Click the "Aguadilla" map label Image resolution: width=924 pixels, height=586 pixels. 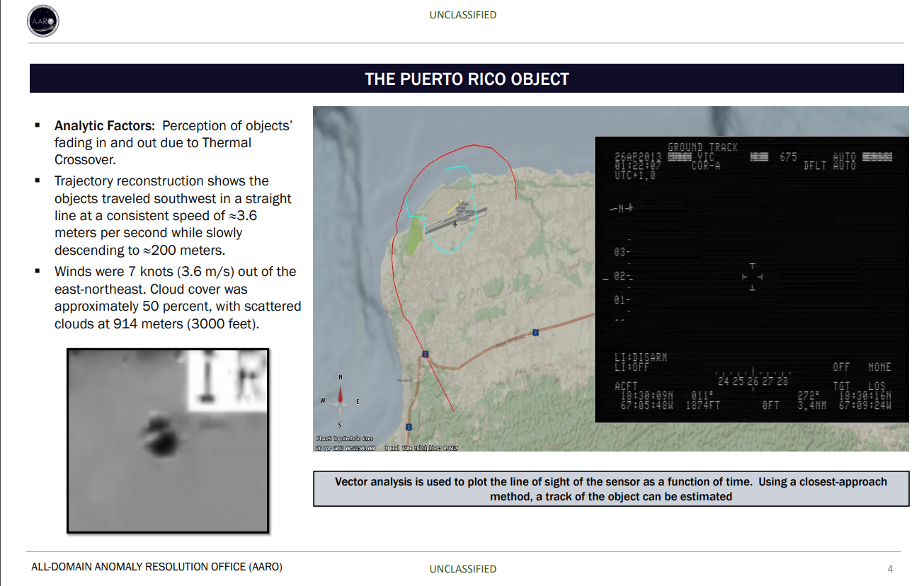click(x=404, y=381)
